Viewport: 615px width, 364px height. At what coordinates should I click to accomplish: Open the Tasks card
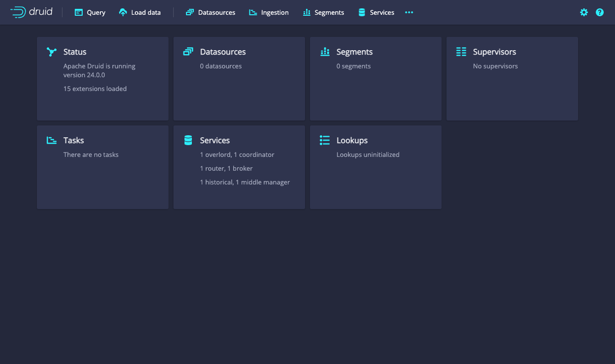coord(102,167)
